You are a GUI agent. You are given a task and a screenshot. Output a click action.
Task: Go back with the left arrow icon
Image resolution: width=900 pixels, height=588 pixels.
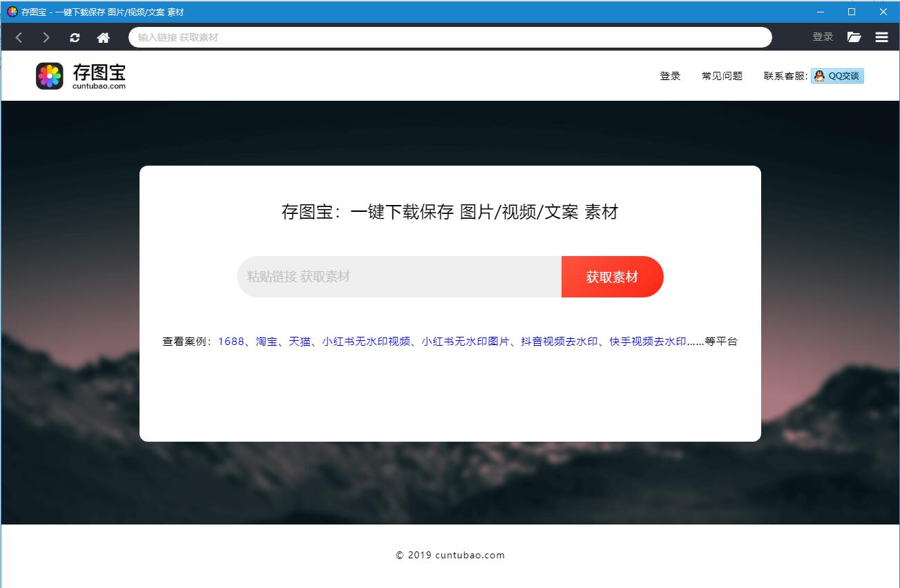point(19,37)
